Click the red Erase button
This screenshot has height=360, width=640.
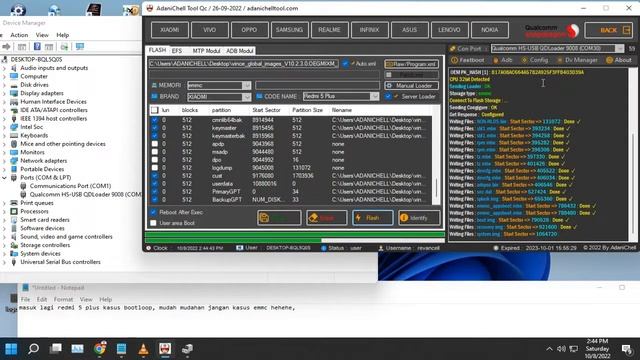327,218
